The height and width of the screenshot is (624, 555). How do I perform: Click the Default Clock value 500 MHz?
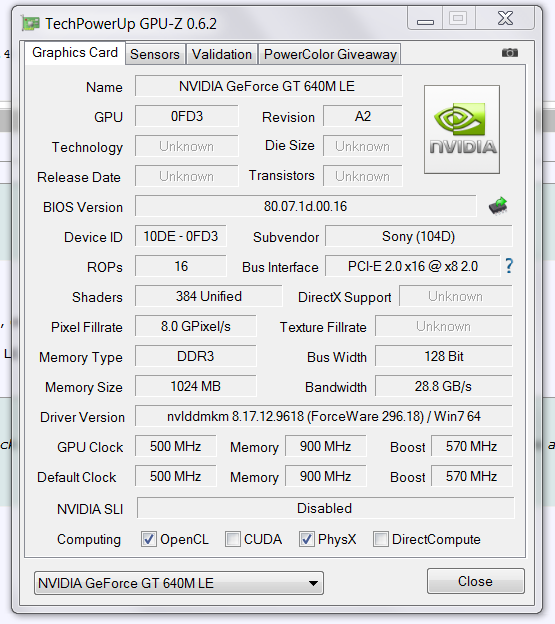(x=175, y=476)
